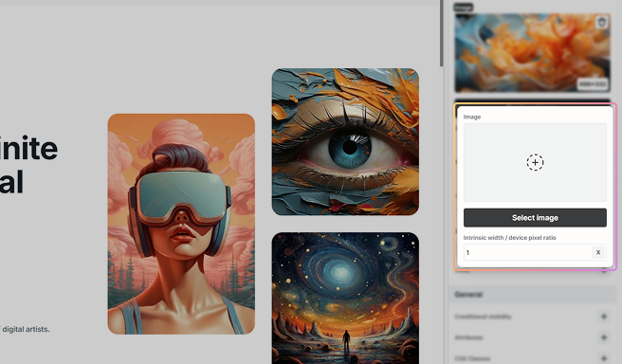Add CSS Classes via plus icon
622x364 pixels.
tap(604, 358)
